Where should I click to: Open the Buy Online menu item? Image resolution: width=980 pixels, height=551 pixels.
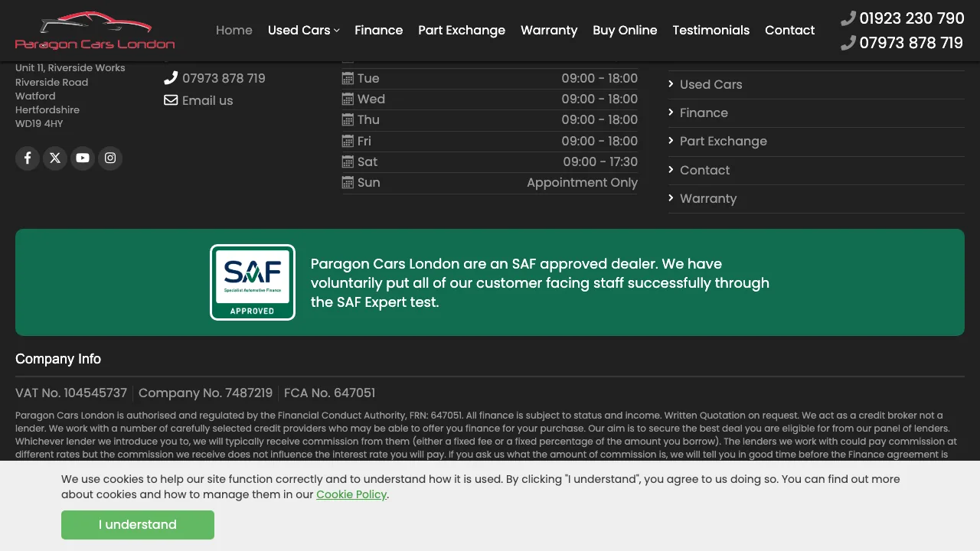point(625,30)
